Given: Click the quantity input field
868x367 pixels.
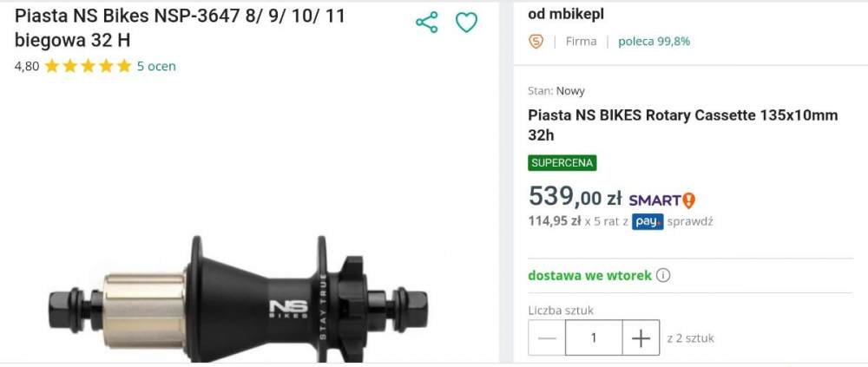Looking at the screenshot, I should (594, 338).
